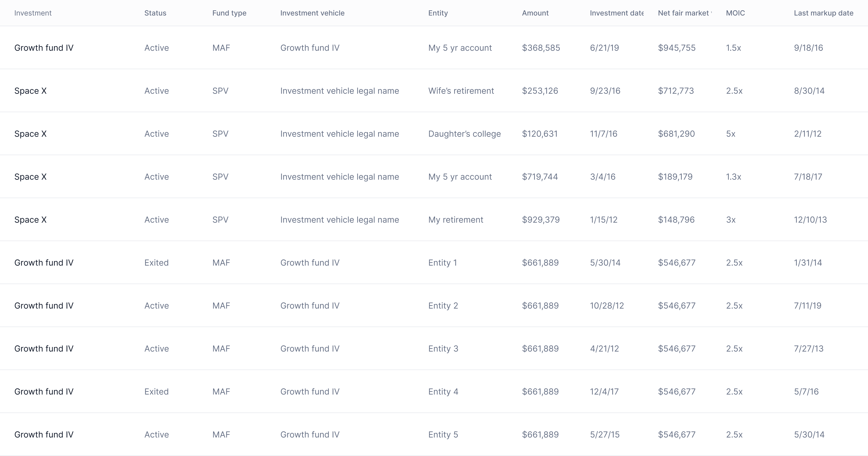Image resolution: width=868 pixels, height=456 pixels.
Task: Click the Last markup date header
Action: click(823, 13)
